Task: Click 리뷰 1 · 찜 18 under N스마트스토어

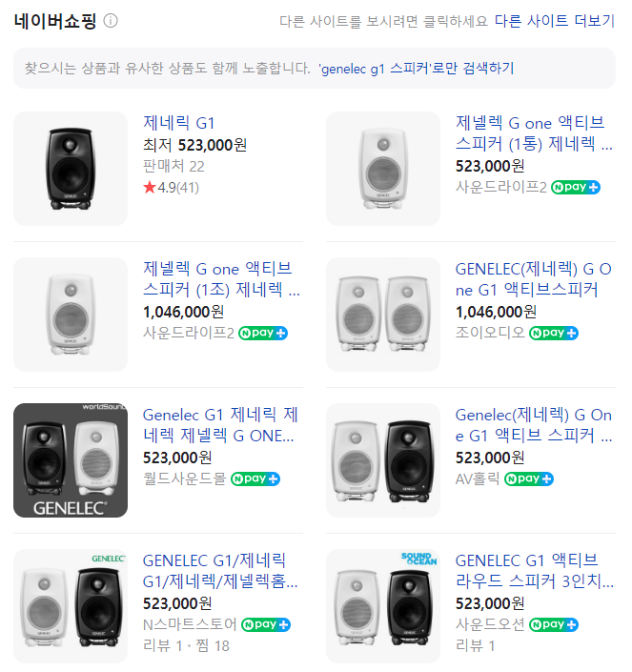Action: click(x=186, y=645)
